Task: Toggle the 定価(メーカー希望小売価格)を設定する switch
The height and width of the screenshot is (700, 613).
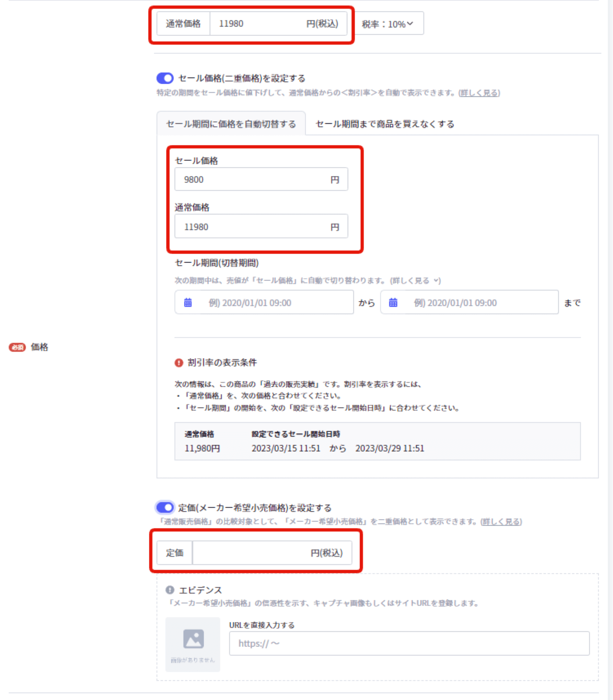Action: pyautogui.click(x=165, y=507)
